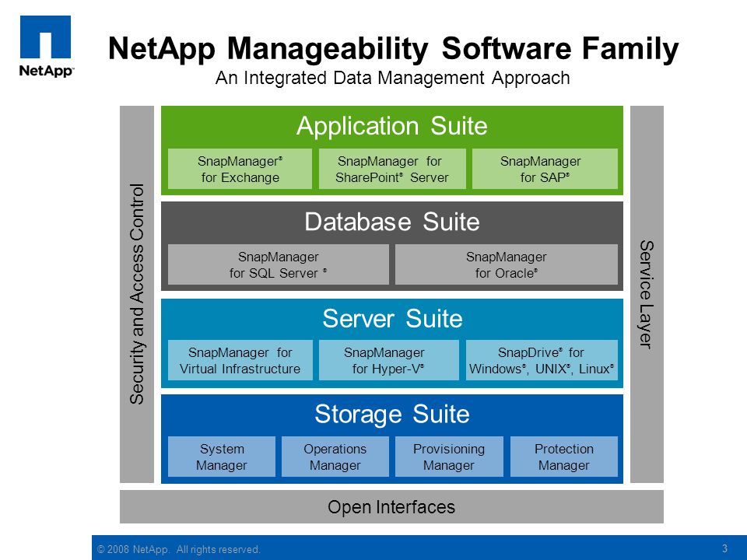Select the SnapManager for SQL Server box
Viewport: 747px width, 560px height.
point(279,264)
